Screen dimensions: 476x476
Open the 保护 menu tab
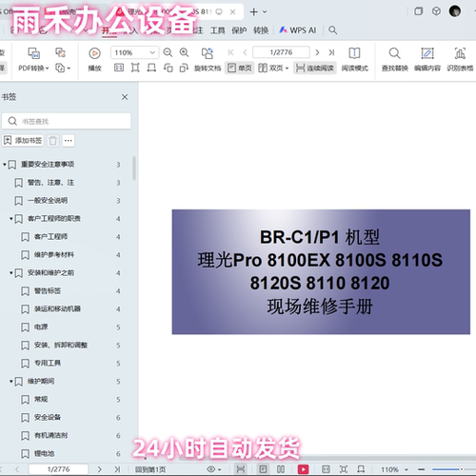click(x=239, y=30)
